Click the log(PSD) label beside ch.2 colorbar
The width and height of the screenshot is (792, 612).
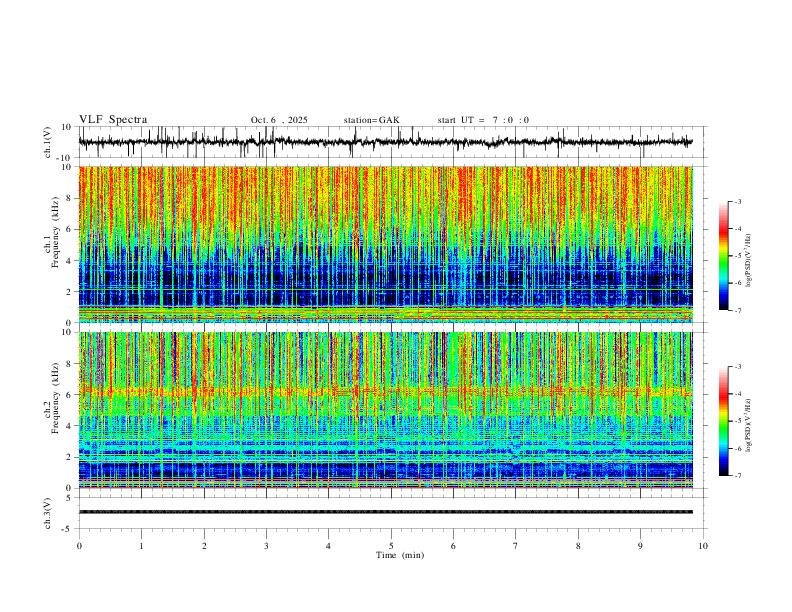748,425
